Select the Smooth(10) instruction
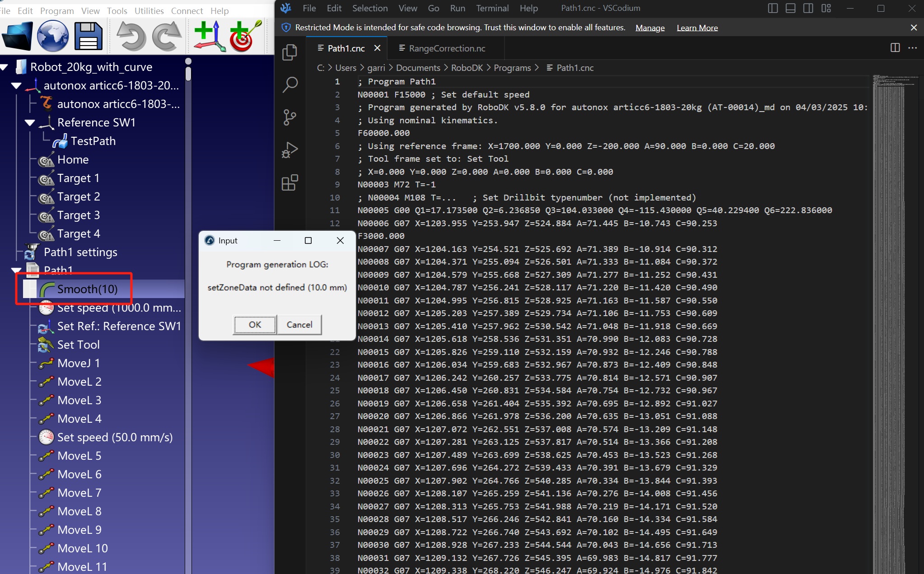924x574 pixels. (87, 289)
